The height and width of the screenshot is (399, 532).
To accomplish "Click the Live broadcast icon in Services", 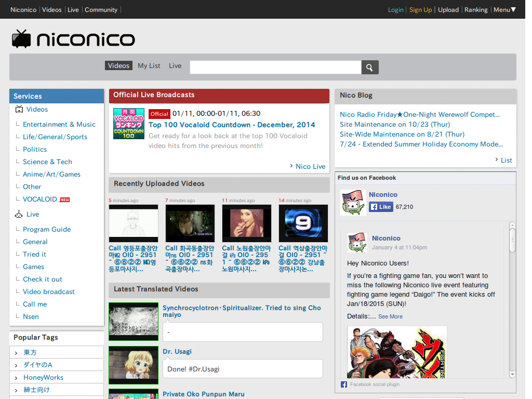I will coord(19,214).
